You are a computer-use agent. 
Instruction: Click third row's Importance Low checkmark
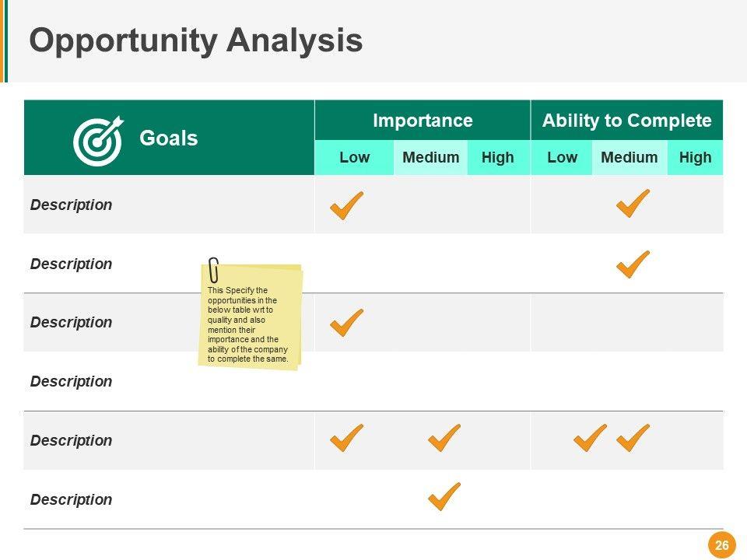346,323
